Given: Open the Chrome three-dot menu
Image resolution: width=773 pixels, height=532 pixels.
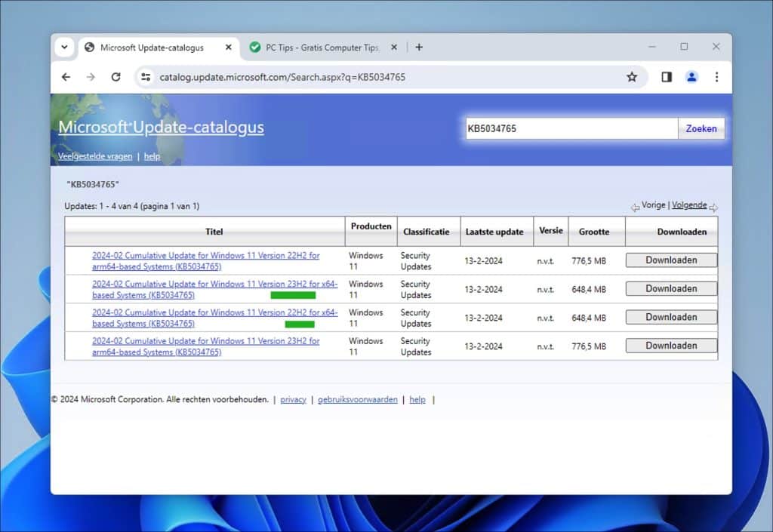Looking at the screenshot, I should pyautogui.click(x=717, y=77).
